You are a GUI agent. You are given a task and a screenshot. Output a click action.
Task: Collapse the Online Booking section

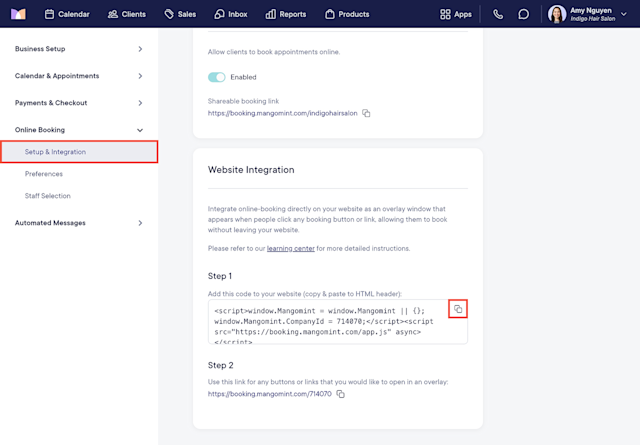pyautogui.click(x=78, y=130)
